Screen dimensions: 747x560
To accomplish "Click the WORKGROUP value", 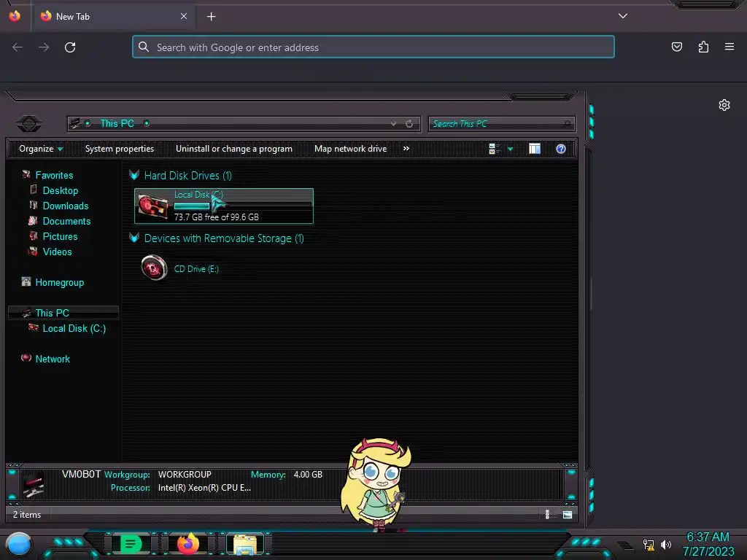I will tap(185, 474).
